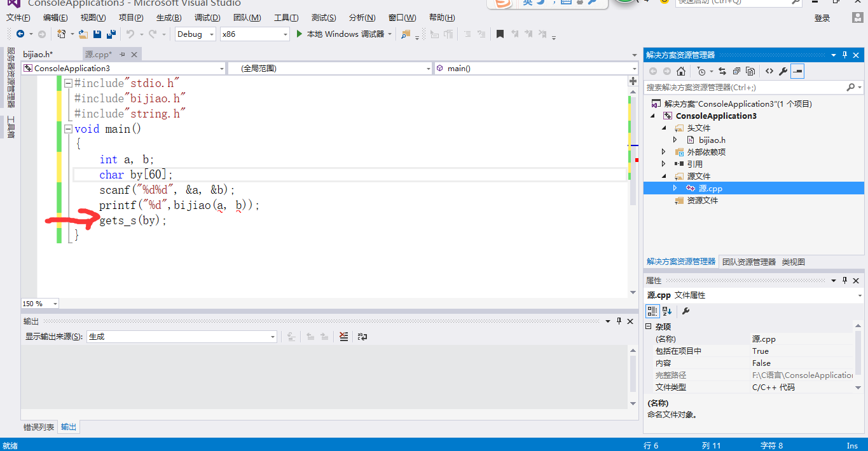This screenshot has height=451, width=868.
Task: Save the current file with single-disk icon
Action: point(97,34)
